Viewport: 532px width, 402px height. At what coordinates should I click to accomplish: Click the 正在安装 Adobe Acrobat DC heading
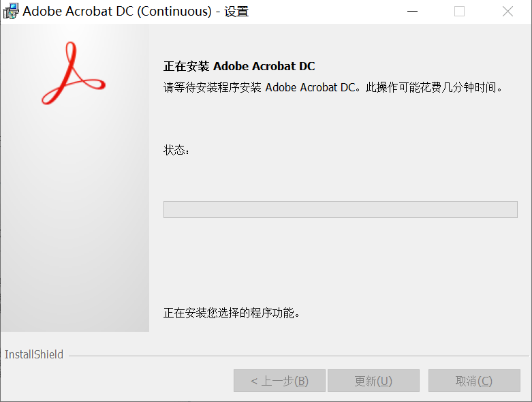239,66
